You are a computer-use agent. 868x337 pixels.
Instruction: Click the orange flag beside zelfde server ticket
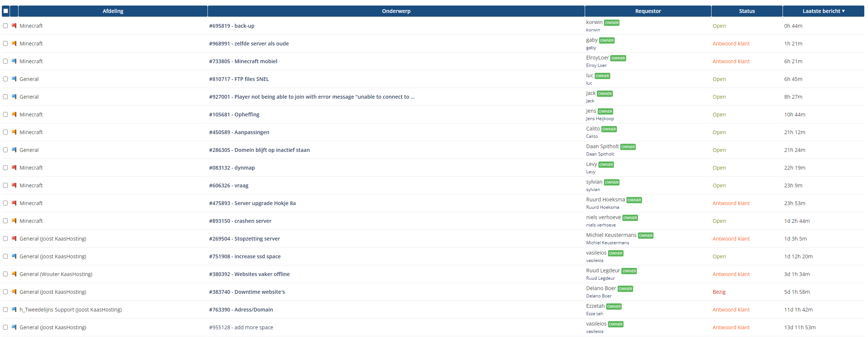pos(14,43)
